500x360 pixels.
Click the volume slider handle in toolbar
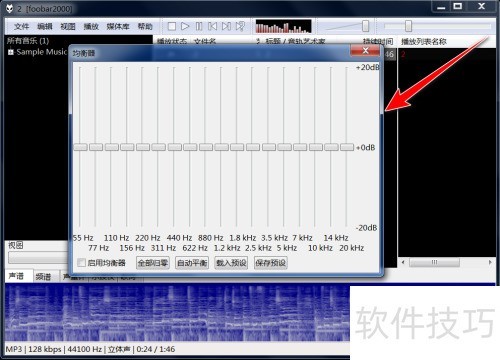point(365,26)
